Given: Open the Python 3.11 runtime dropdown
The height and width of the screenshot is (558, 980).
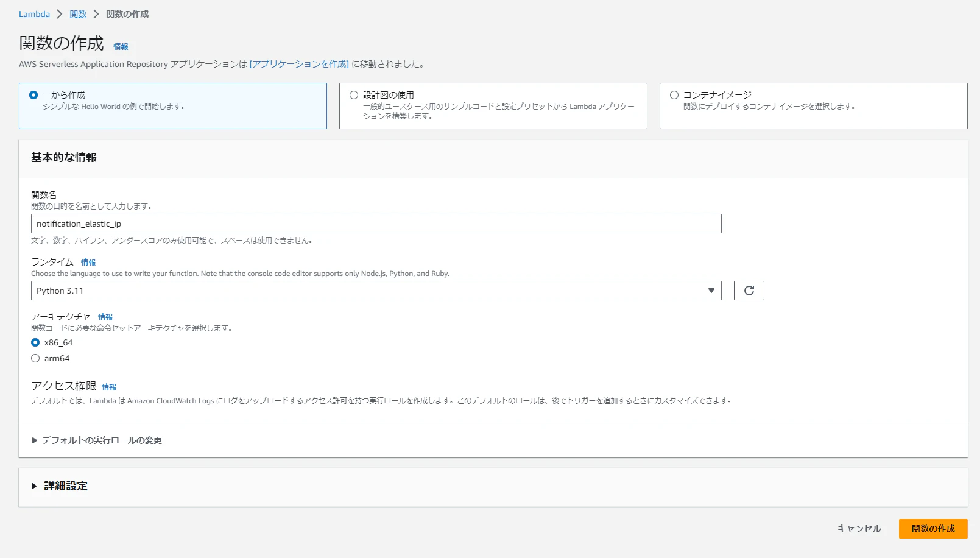Looking at the screenshot, I should [x=376, y=291].
